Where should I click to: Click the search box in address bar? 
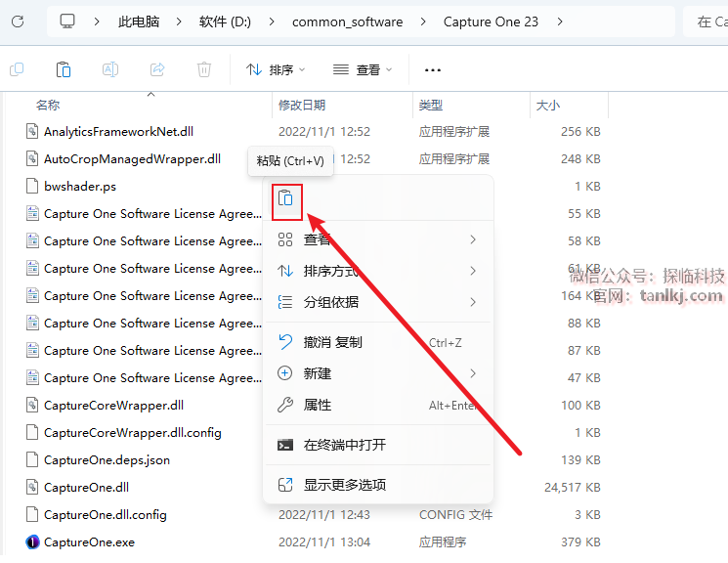click(706, 22)
